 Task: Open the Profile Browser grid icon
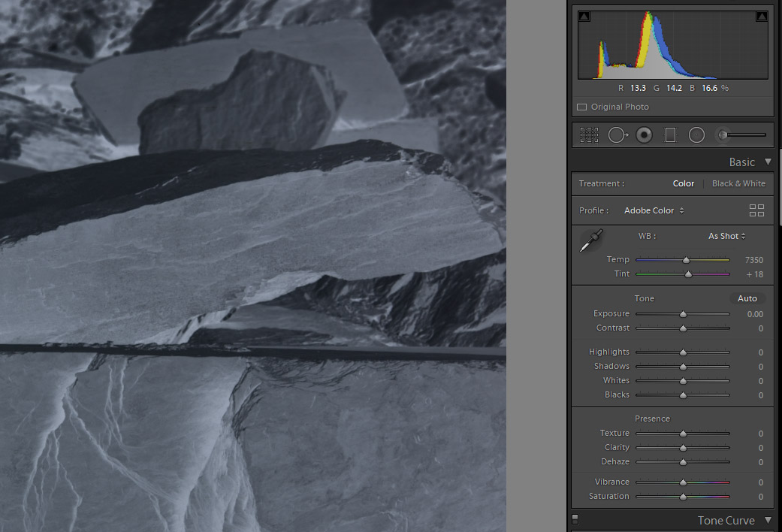coord(756,210)
